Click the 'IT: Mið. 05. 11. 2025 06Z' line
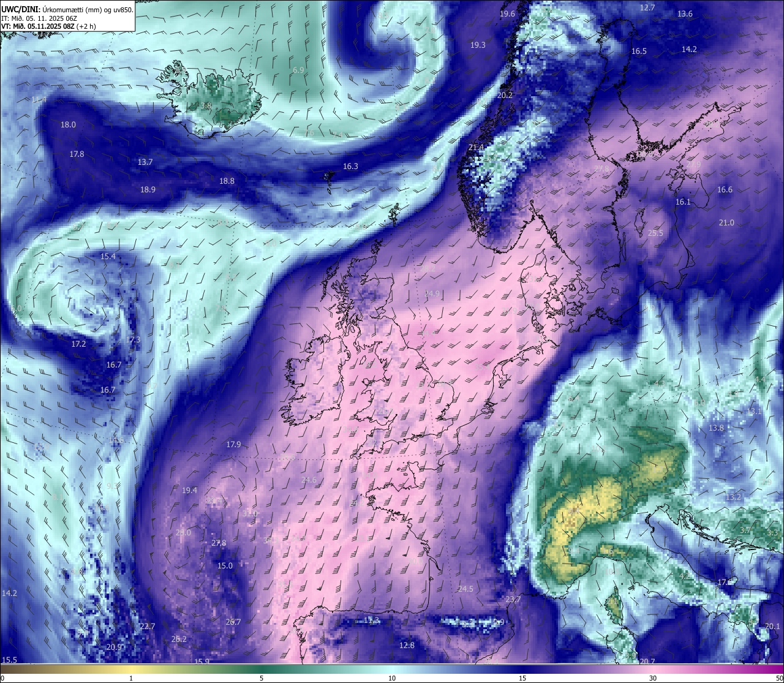784x683 pixels. (39, 18)
